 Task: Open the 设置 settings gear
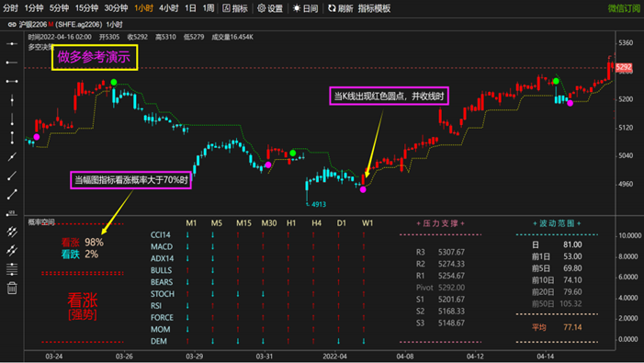coord(270,8)
